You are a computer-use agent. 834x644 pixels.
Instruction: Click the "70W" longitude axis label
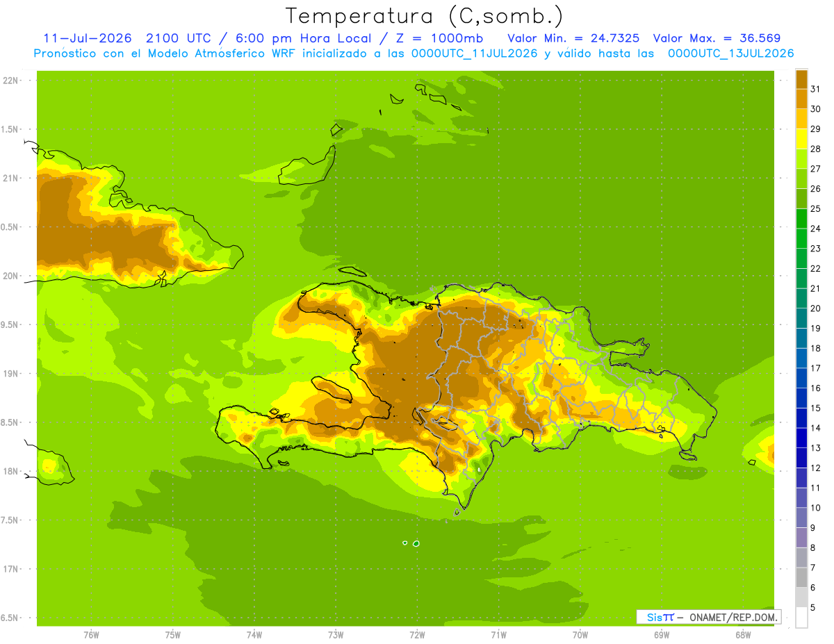(580, 635)
